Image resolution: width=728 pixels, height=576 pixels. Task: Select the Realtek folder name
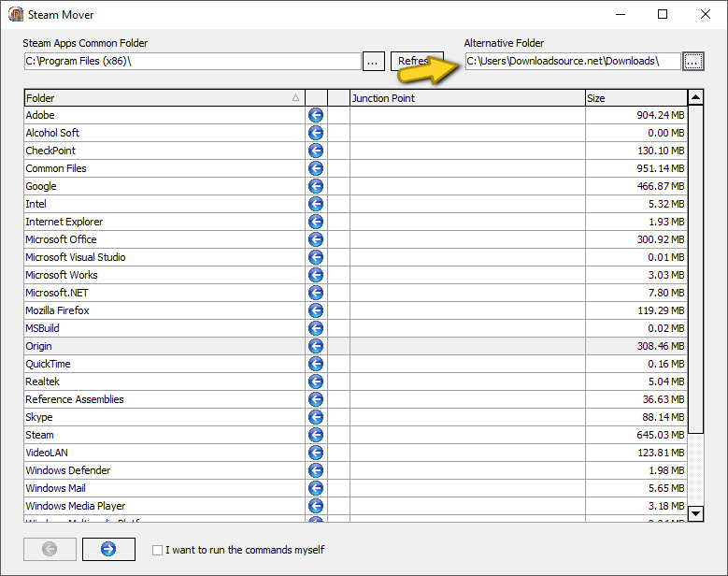coord(42,382)
